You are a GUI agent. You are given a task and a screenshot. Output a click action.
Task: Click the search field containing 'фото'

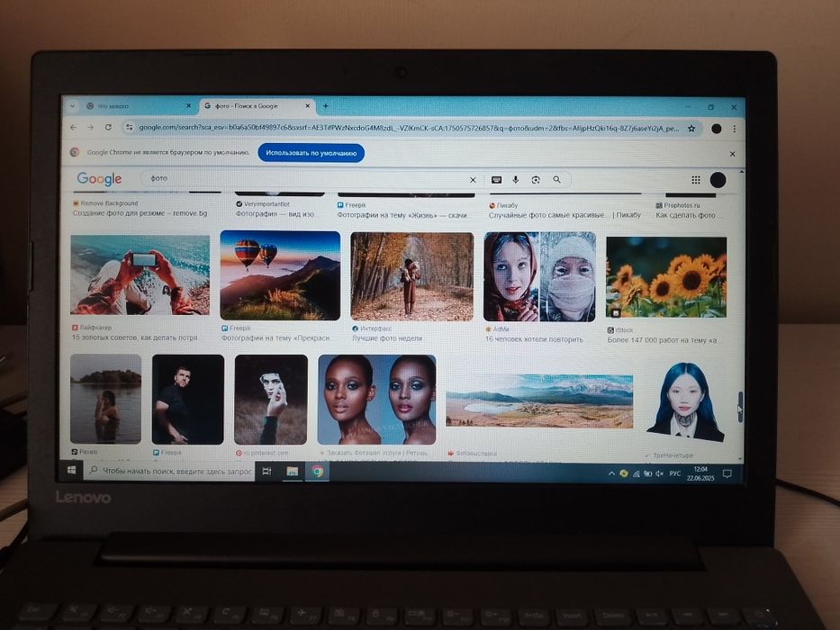coord(305,179)
